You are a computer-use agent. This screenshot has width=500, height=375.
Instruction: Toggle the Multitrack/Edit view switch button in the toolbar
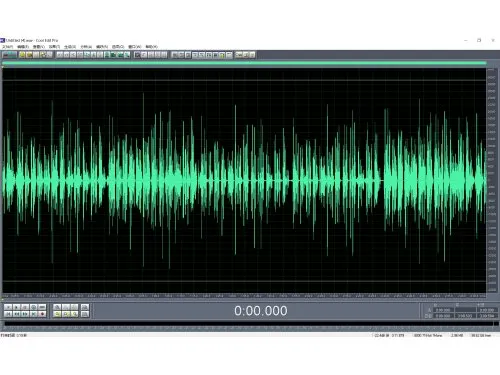[x=9, y=55]
